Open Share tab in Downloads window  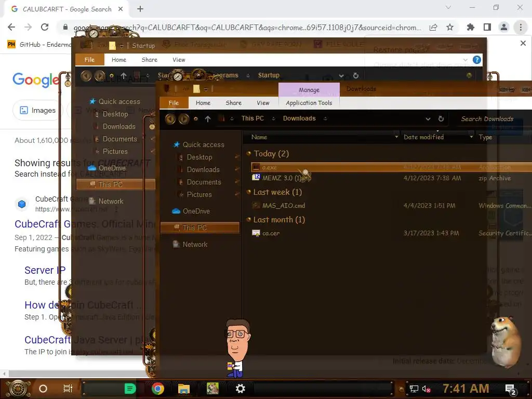[233, 103]
